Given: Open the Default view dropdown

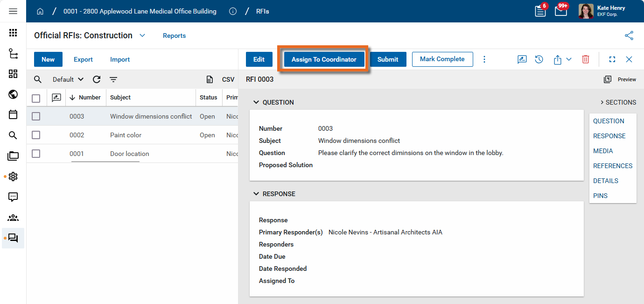Looking at the screenshot, I should pos(68,79).
